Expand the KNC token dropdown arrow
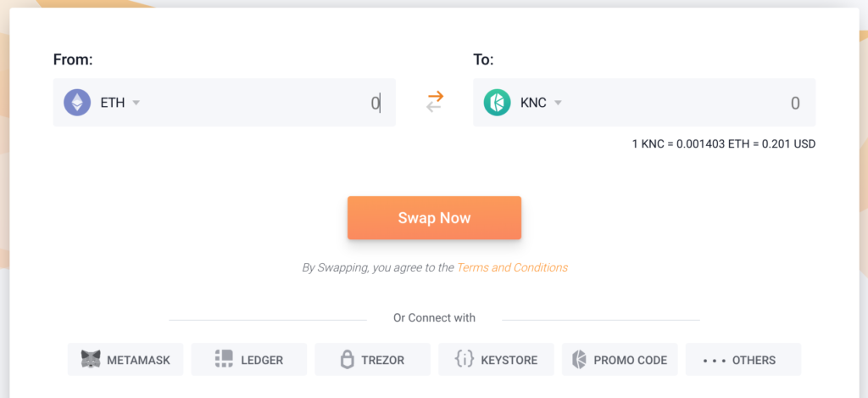Image resolution: width=868 pixels, height=398 pixels. pos(558,103)
